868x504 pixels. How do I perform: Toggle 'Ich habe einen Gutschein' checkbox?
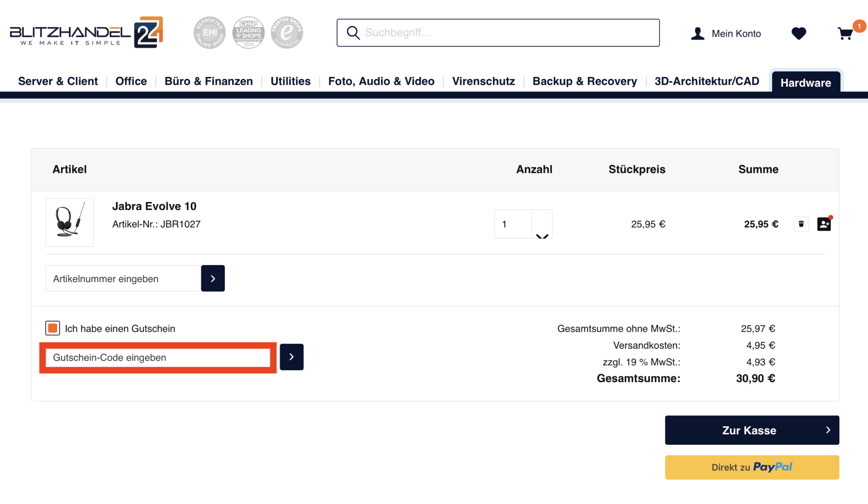[x=53, y=328]
